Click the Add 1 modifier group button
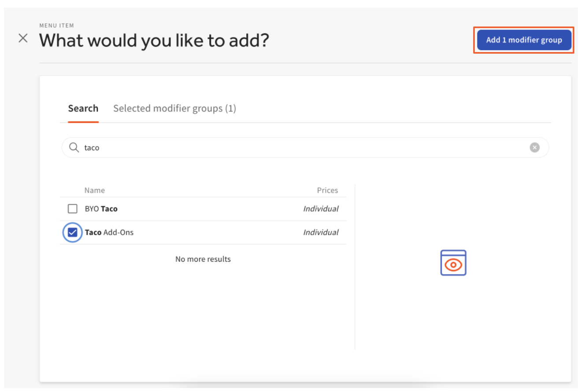Screen dimensions: 585x392 tap(524, 40)
